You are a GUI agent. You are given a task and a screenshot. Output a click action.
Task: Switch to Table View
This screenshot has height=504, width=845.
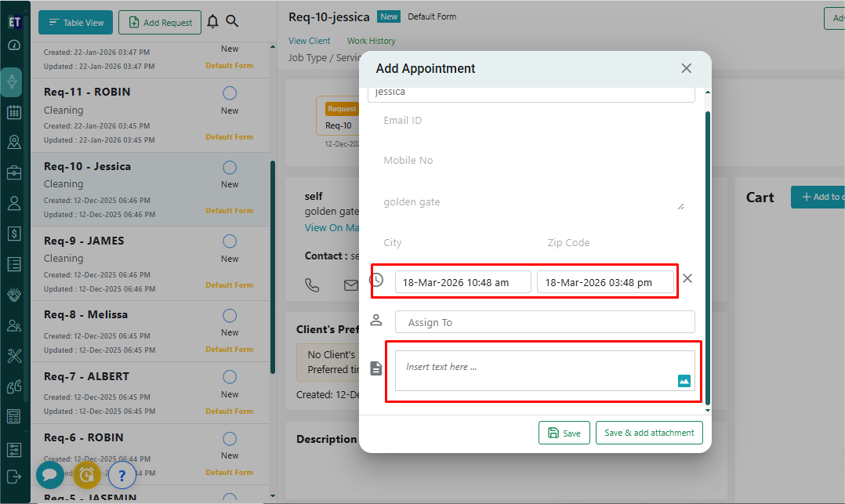click(x=76, y=23)
